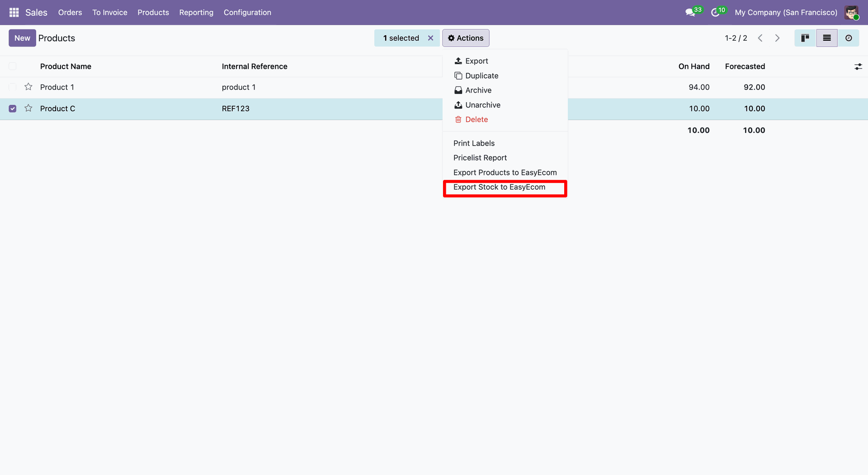868x475 pixels.
Task: Open the Reporting menu
Action: (196, 12)
